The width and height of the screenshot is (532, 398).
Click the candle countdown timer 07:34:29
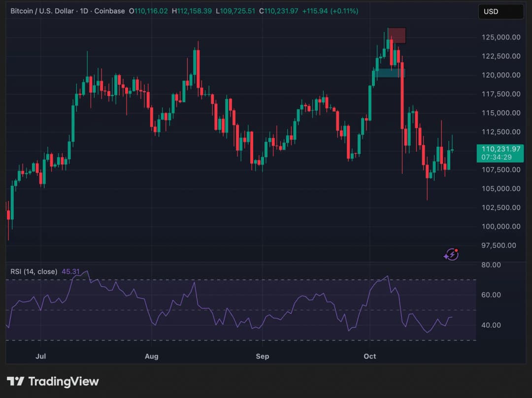(x=499, y=157)
